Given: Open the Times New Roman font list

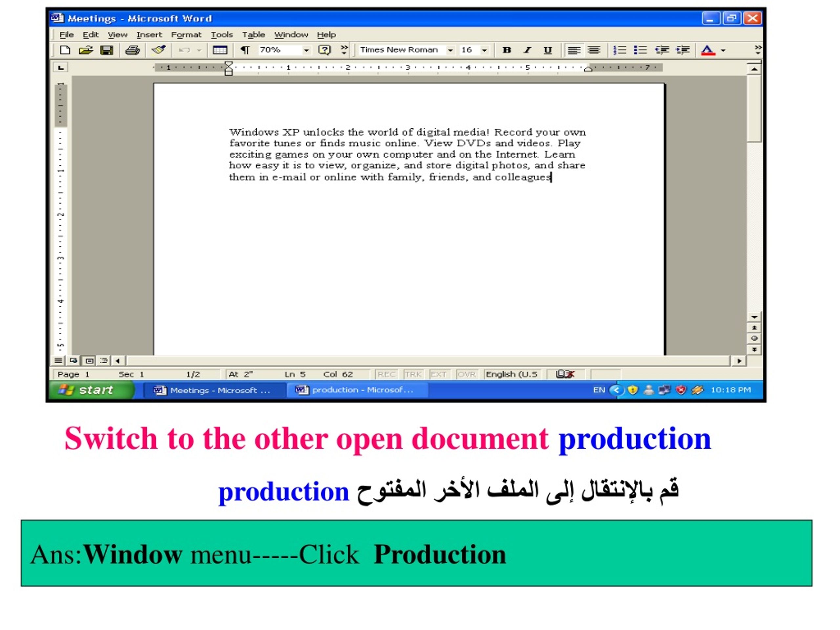Looking at the screenshot, I should 451,51.
